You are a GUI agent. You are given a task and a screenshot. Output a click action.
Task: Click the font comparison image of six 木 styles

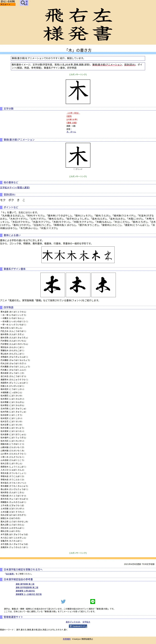pos(78,255)
